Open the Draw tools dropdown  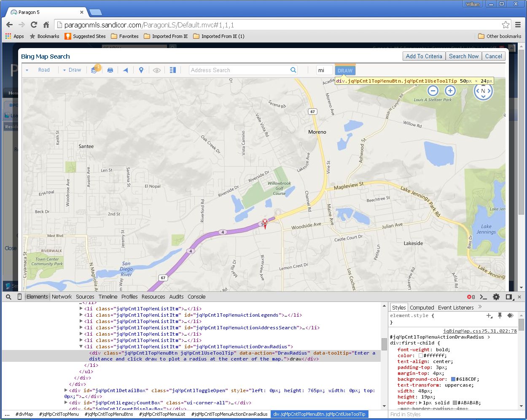(x=72, y=70)
